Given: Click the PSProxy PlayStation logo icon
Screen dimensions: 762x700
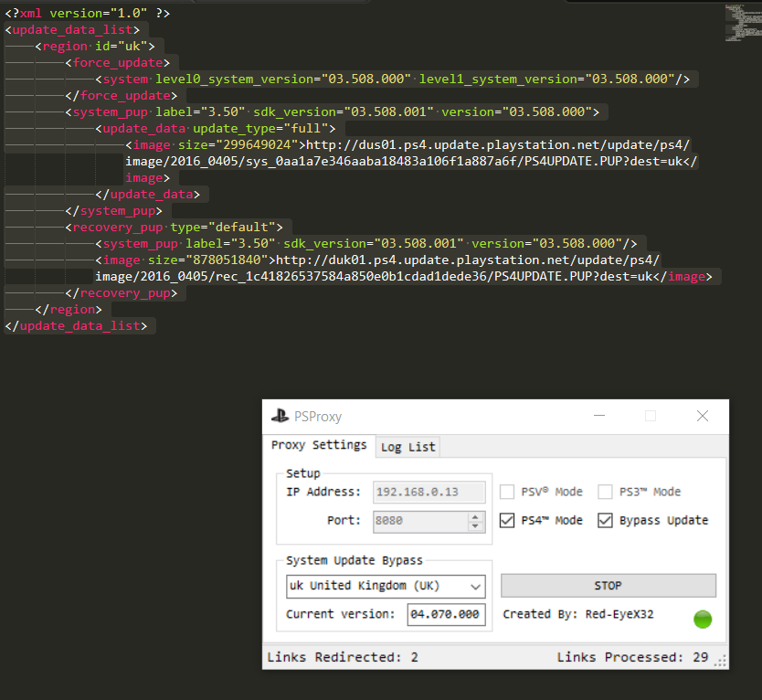Looking at the screenshot, I should click(280, 416).
